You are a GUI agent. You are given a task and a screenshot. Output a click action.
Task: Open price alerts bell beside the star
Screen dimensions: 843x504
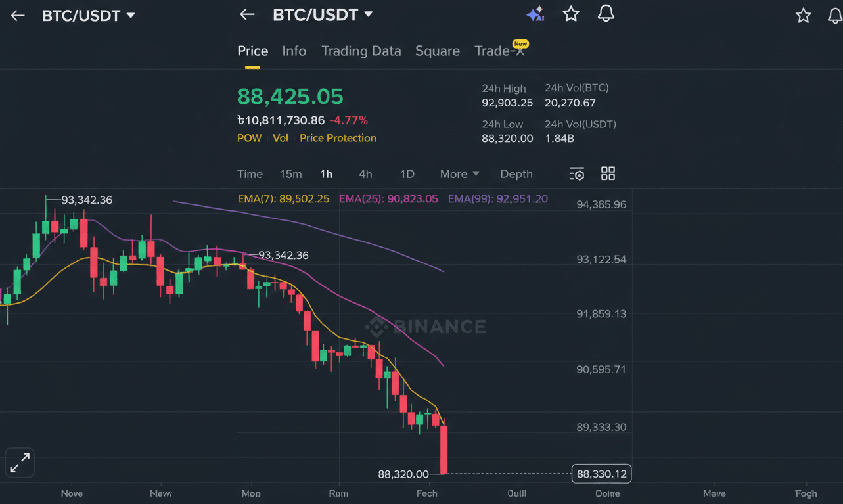coord(606,13)
